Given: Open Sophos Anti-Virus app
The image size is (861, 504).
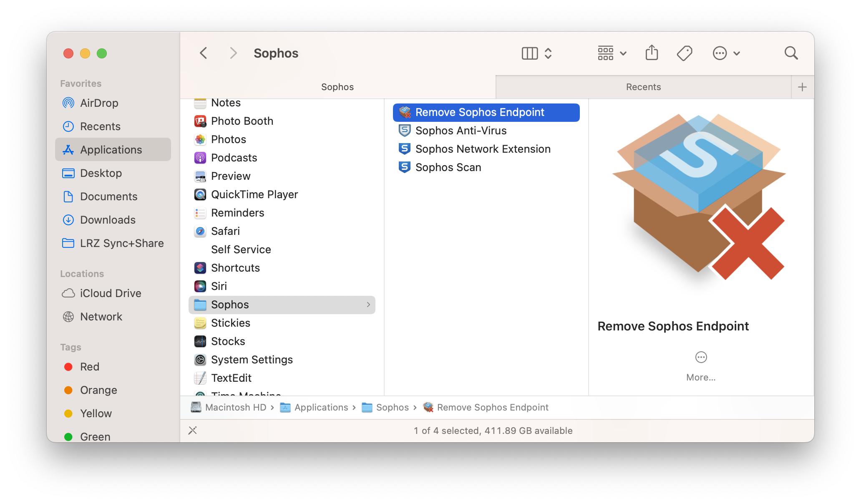Looking at the screenshot, I should 461,131.
